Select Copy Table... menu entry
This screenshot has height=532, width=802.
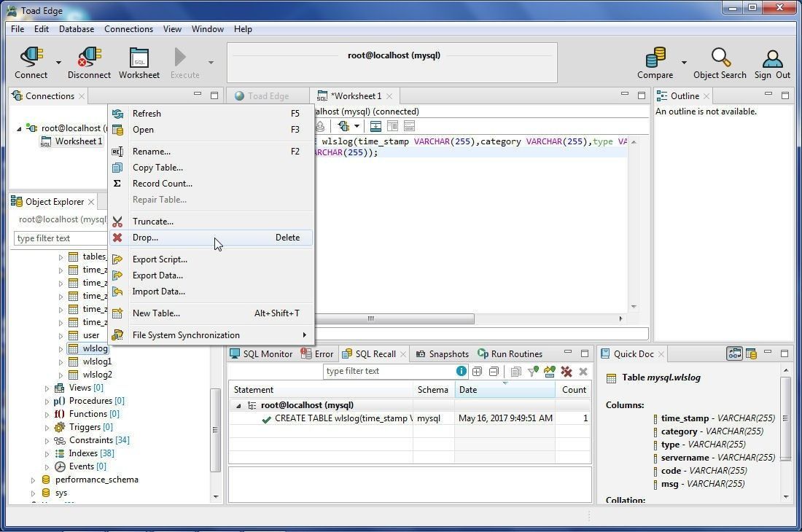[x=211, y=168]
